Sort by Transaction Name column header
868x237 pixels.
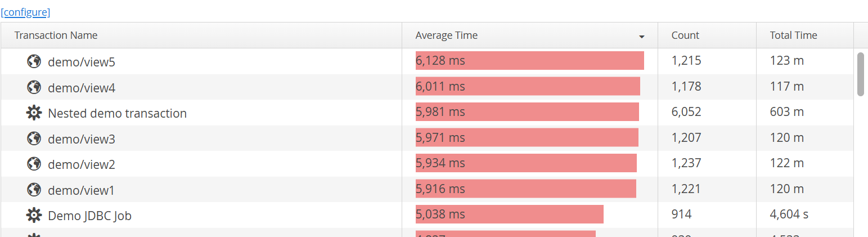56,35
